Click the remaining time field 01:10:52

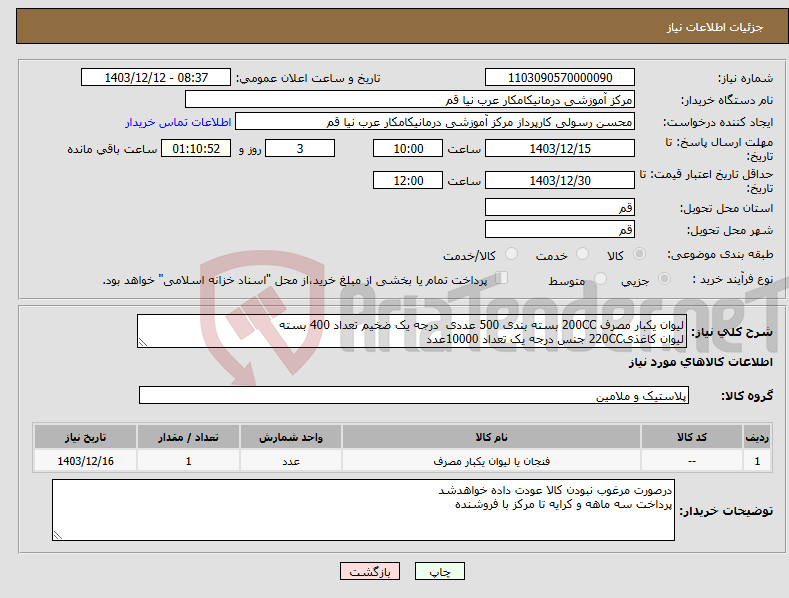coord(196,148)
